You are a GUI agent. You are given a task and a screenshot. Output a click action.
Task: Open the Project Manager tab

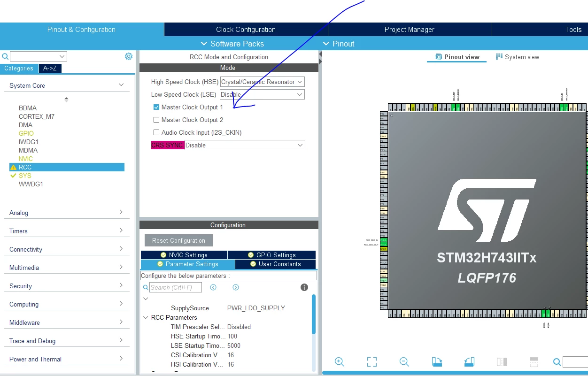410,30
